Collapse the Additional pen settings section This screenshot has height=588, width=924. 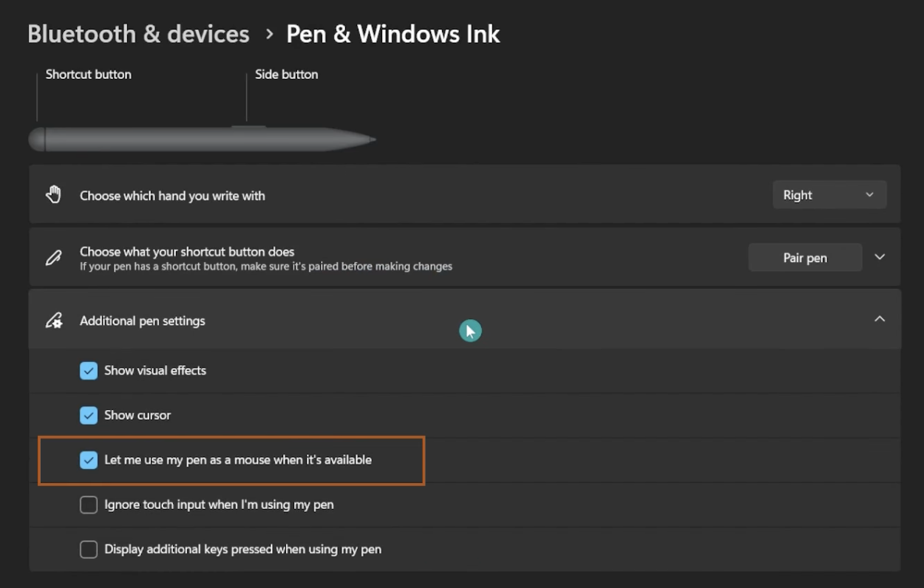879,318
